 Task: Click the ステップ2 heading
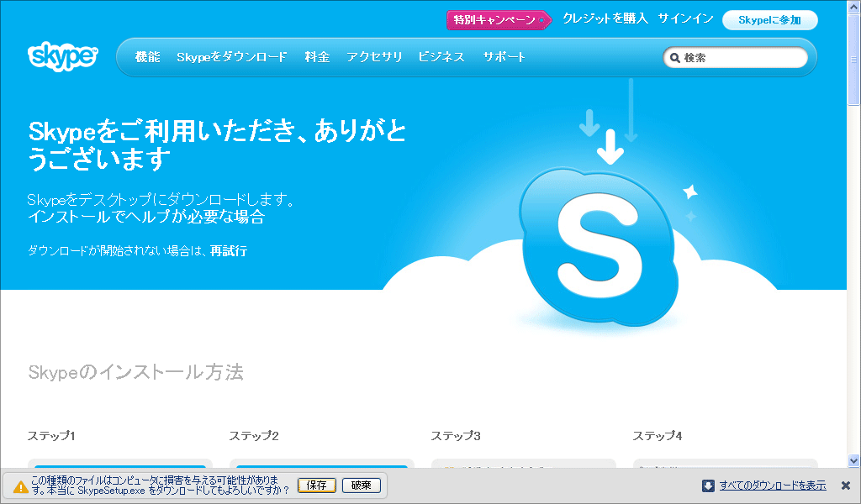coord(254,436)
